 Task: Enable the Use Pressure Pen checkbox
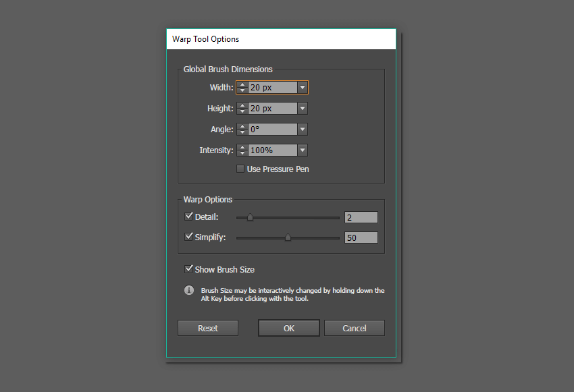point(240,169)
